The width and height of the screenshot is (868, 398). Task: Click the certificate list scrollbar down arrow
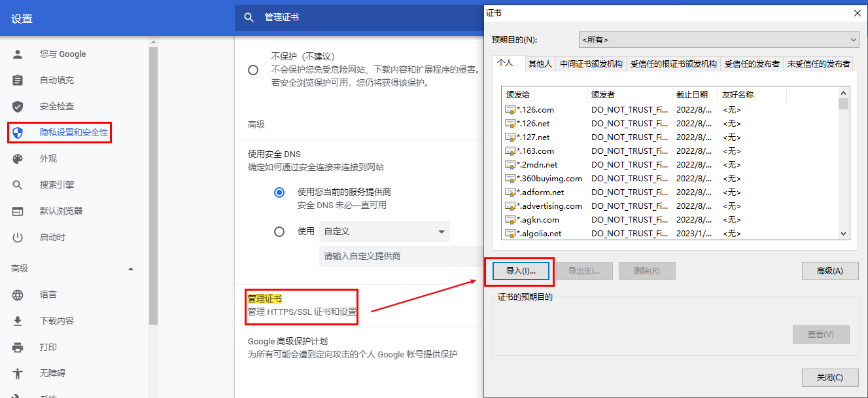point(843,233)
